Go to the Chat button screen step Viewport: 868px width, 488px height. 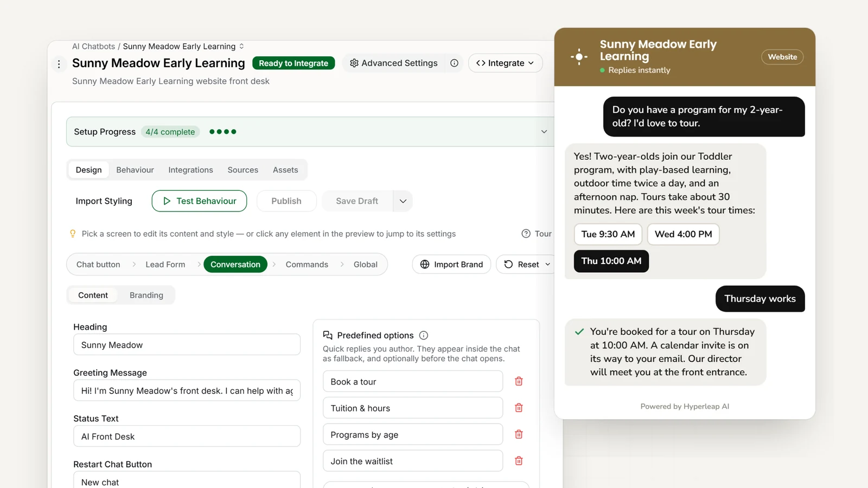coord(98,265)
